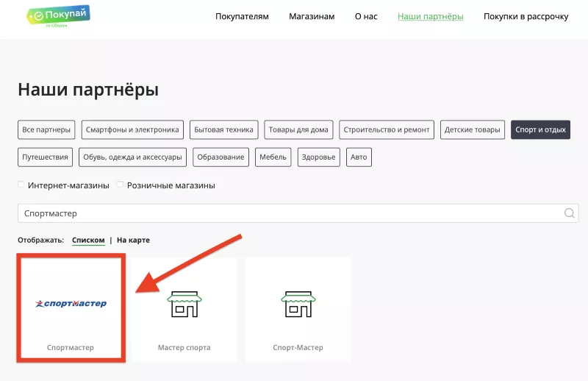Click the Спорт-Мастер caption
This screenshot has width=588, height=381.
[x=298, y=348]
